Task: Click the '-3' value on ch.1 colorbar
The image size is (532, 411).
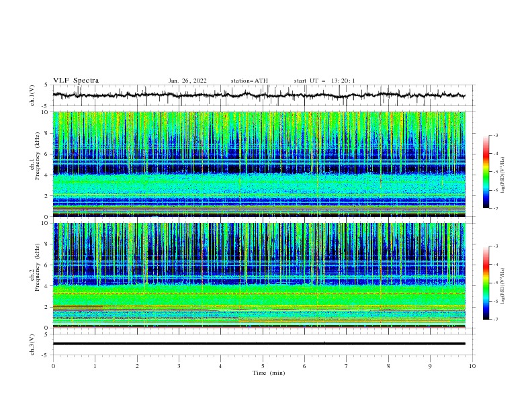Action: tap(495, 135)
